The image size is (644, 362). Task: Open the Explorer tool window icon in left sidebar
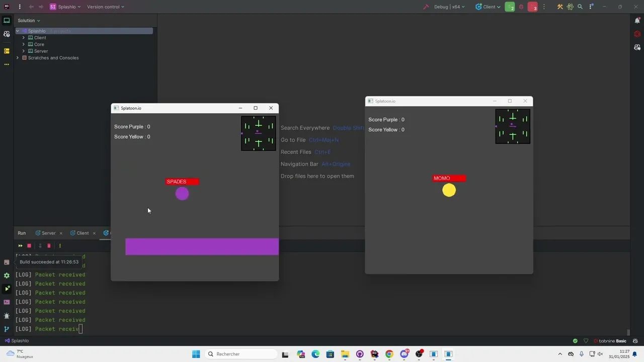tap(7, 21)
